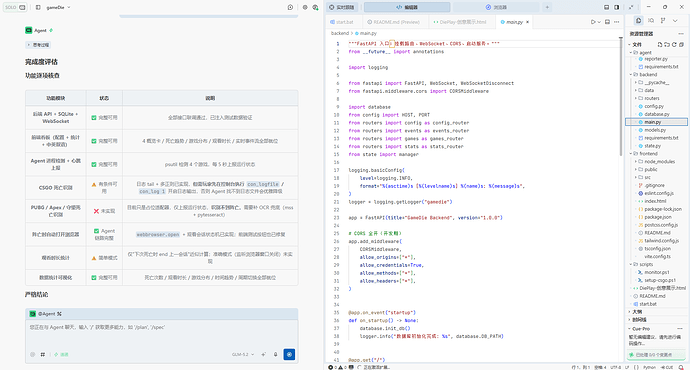690x370 pixels.
Task: Open the GLM model selector dropdown
Action: click(243, 355)
